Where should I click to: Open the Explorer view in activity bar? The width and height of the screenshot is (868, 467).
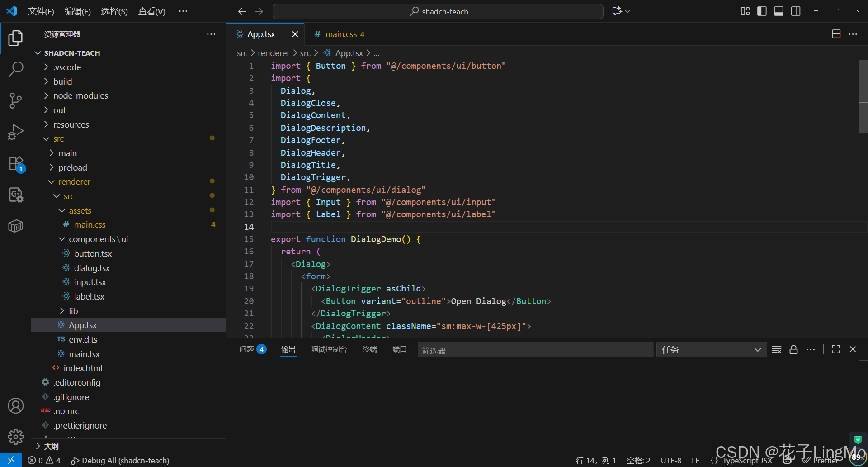[x=16, y=38]
